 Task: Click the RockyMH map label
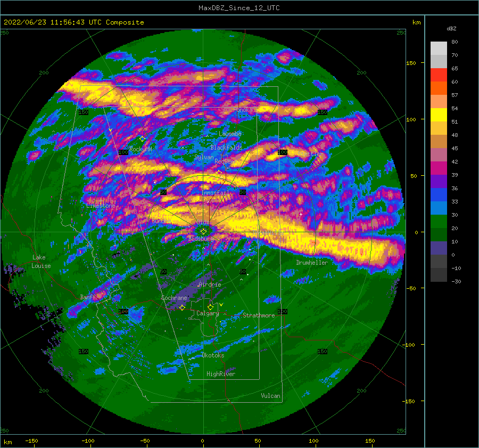(141, 149)
